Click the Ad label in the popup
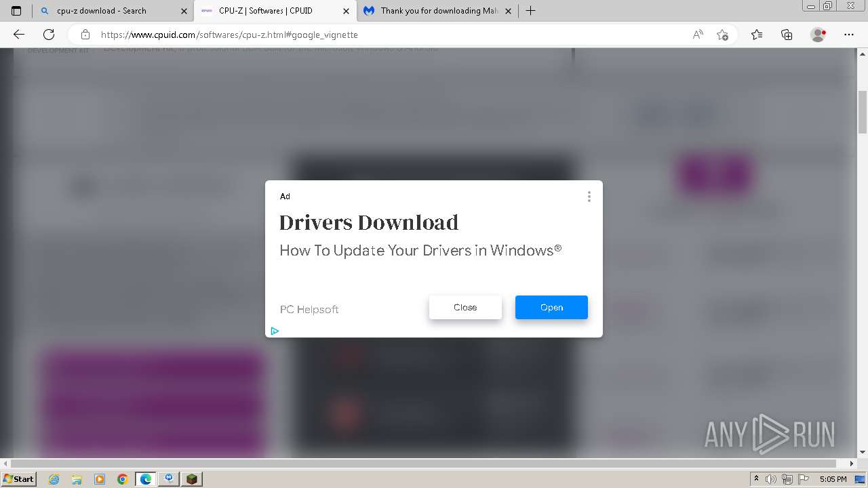The width and height of the screenshot is (868, 488). [285, 197]
